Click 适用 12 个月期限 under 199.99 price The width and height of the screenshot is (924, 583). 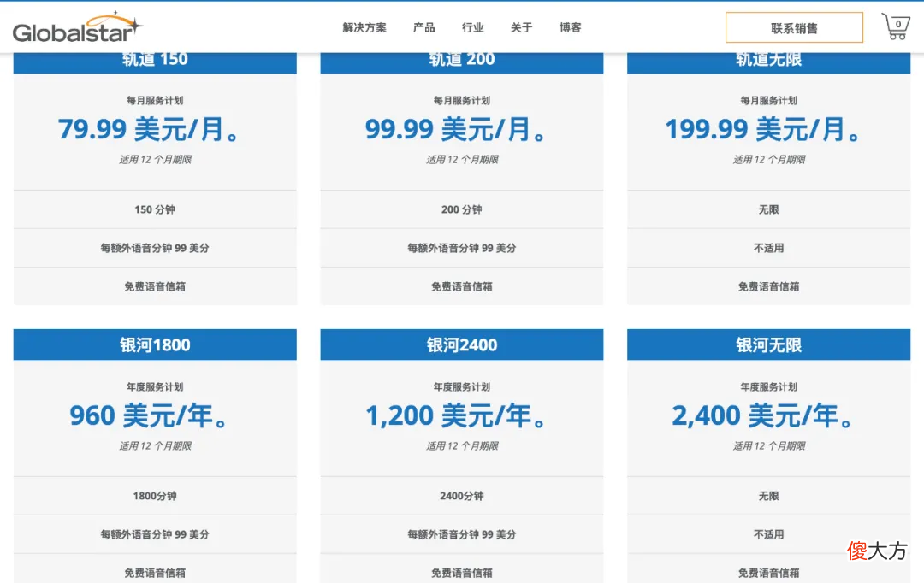(x=769, y=160)
